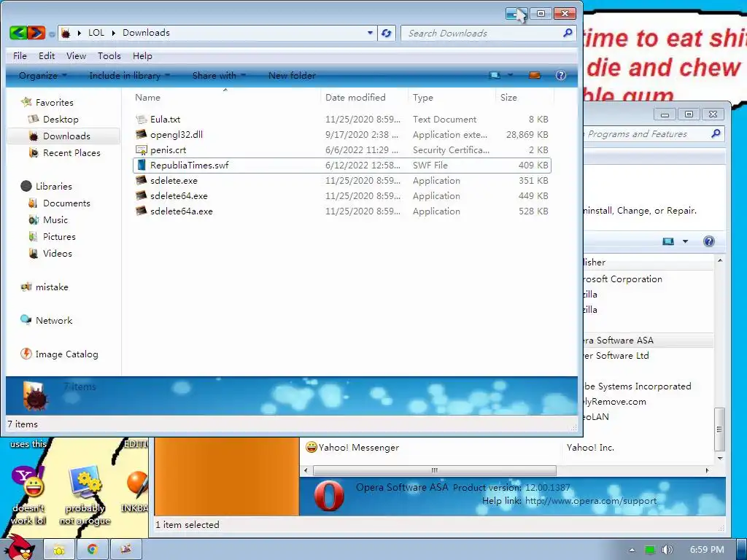Click vertical scrollbar down arrow in Programs list
747x560 pixels.
[x=720, y=458]
